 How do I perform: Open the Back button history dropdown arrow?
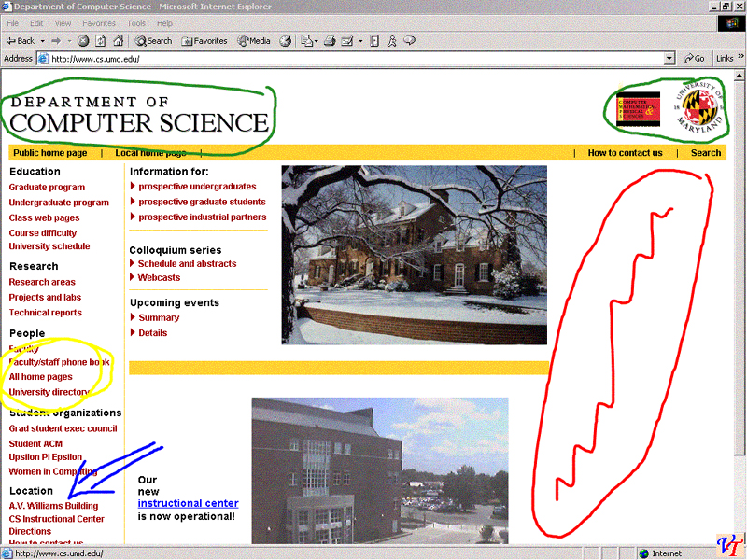pos(42,41)
